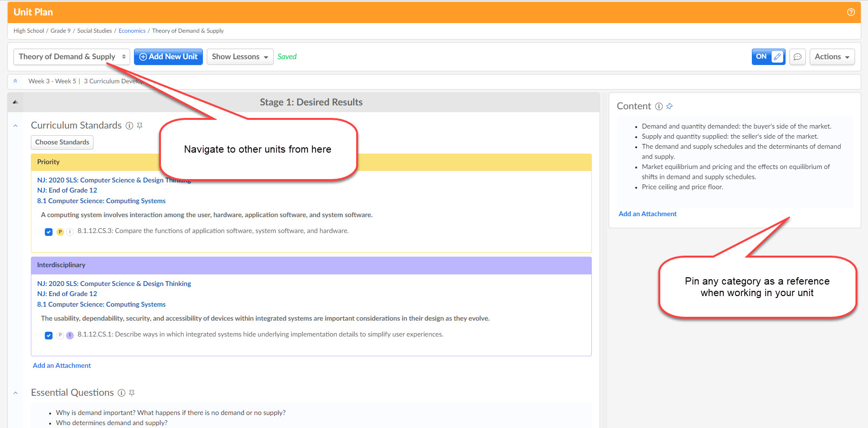Screen dimensions: 868x428
Task: Uncheck standard 8.1.12.CS.1 checkbox
Action: point(49,336)
